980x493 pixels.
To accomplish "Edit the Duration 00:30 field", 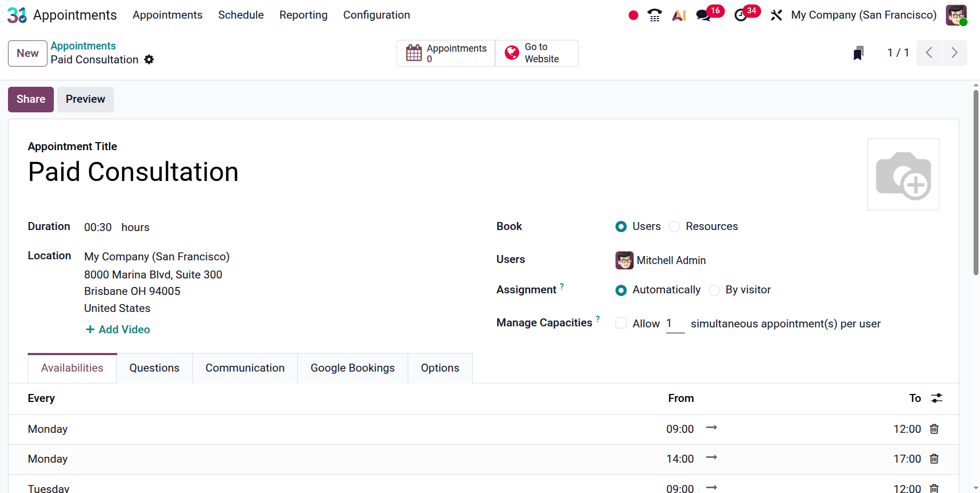I will point(98,227).
